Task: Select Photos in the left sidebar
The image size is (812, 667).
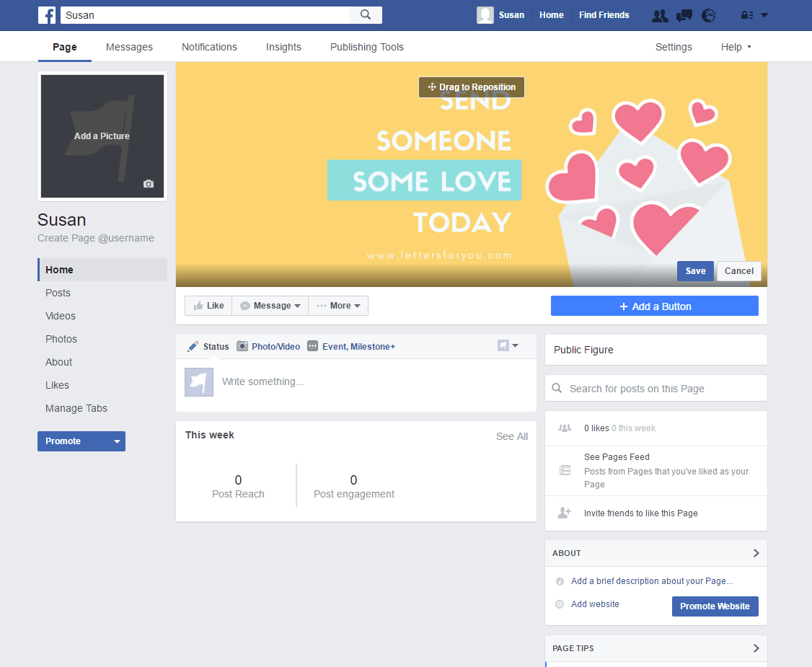Action: 61,339
